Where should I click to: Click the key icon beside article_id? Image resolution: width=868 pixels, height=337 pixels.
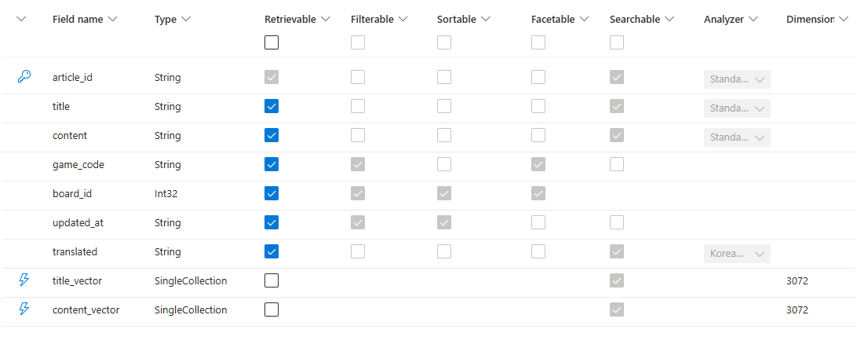pos(24,77)
